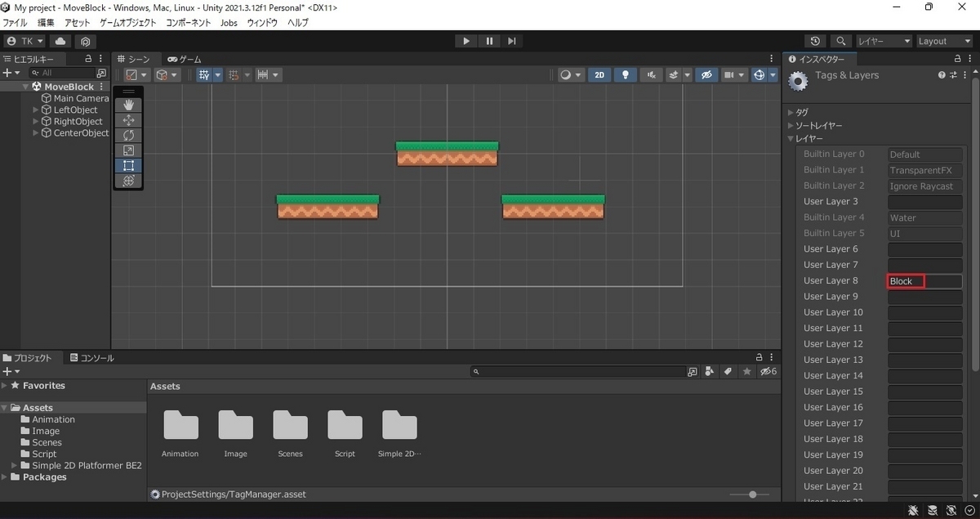The image size is (980, 519).
Task: Open Tags & Layers help icon
Action: point(942,75)
